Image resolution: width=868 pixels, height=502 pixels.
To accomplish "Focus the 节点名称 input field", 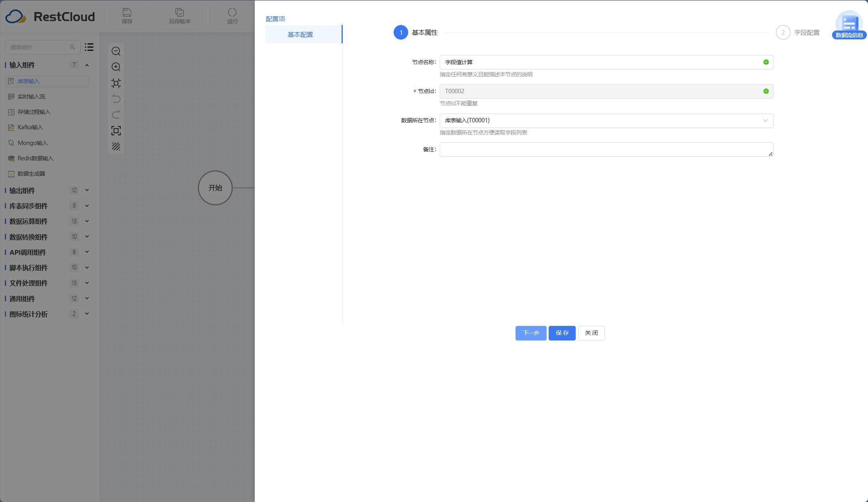I will pyautogui.click(x=606, y=62).
